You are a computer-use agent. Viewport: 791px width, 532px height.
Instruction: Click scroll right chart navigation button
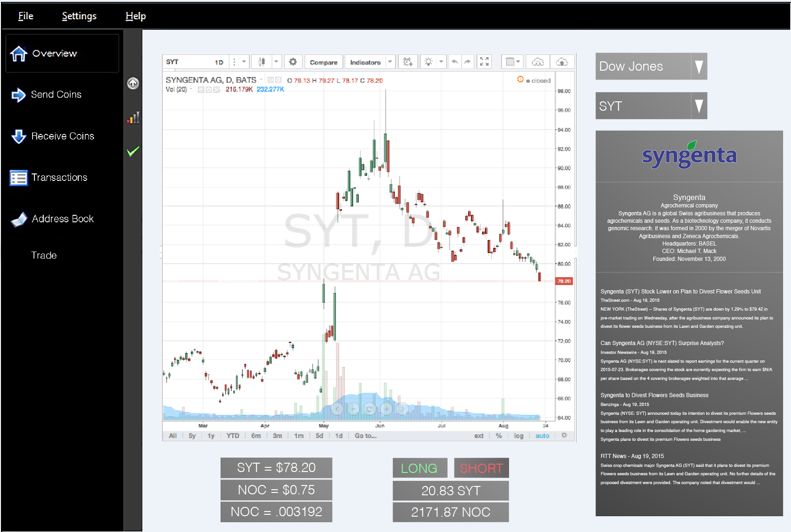402,409
